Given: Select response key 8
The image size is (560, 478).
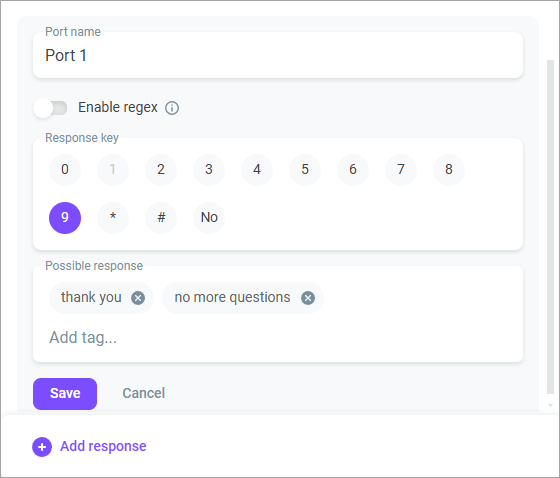Looking at the screenshot, I should (x=449, y=169).
